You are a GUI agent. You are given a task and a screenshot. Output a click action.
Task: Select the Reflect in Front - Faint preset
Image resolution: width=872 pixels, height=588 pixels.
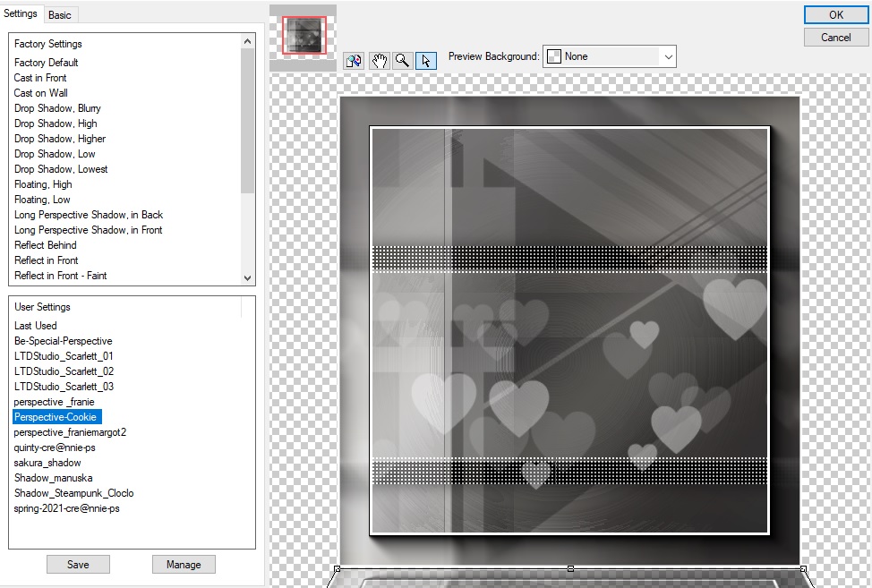[61, 275]
